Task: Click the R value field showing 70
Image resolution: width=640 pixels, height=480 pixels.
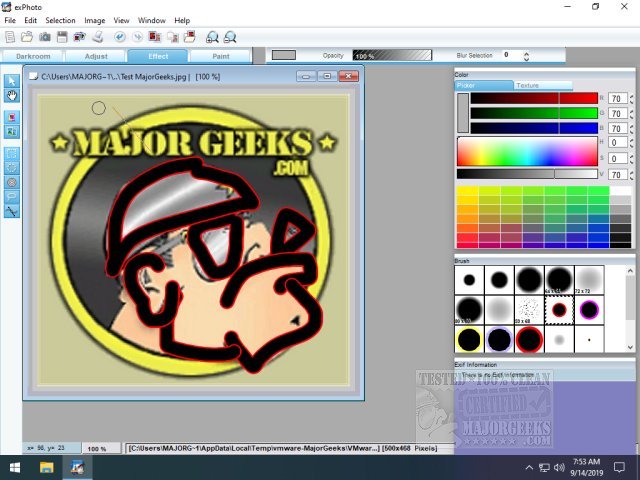Action: pyautogui.click(x=617, y=98)
